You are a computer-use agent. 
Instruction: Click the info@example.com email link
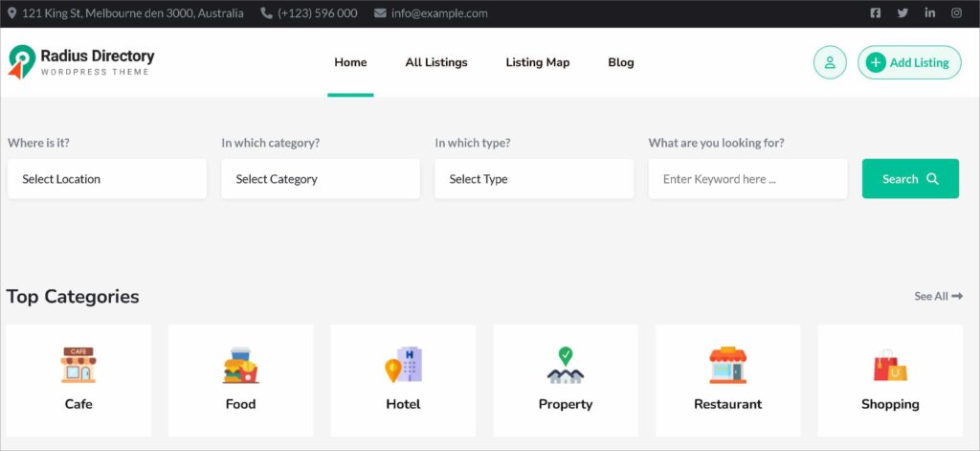point(439,13)
